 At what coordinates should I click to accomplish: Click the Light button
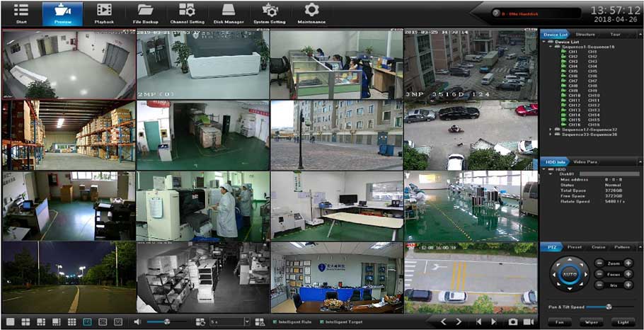pyautogui.click(x=623, y=322)
